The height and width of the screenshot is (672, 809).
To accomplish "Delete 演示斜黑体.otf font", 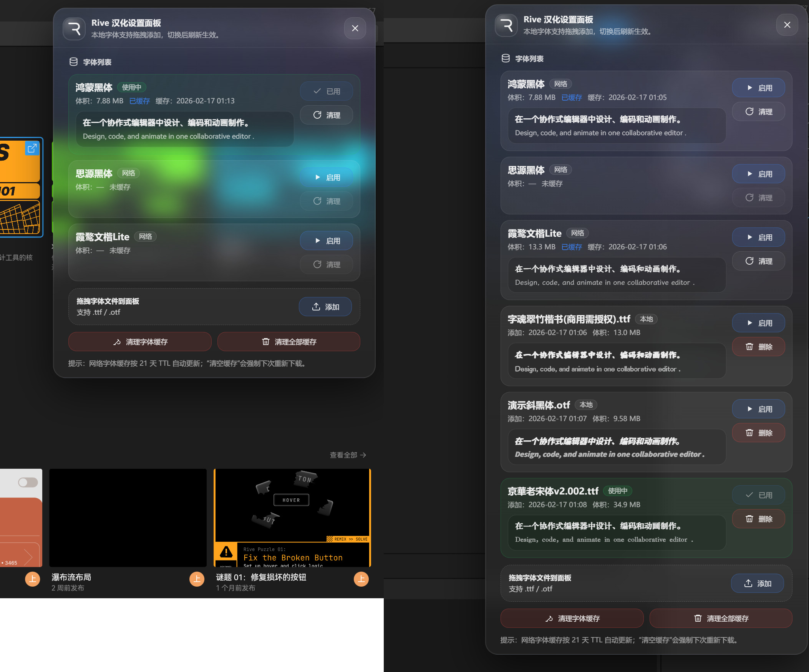I will point(758,433).
